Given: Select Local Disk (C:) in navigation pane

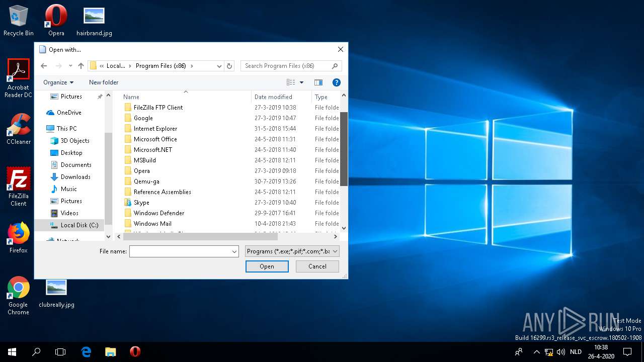Looking at the screenshot, I should pyautogui.click(x=69, y=225).
